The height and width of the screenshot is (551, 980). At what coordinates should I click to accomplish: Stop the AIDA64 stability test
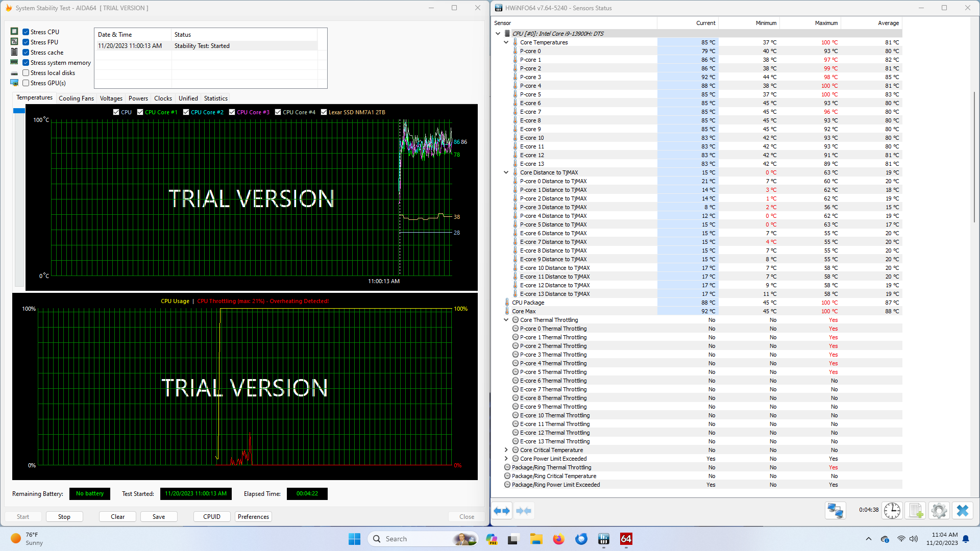[64, 517]
